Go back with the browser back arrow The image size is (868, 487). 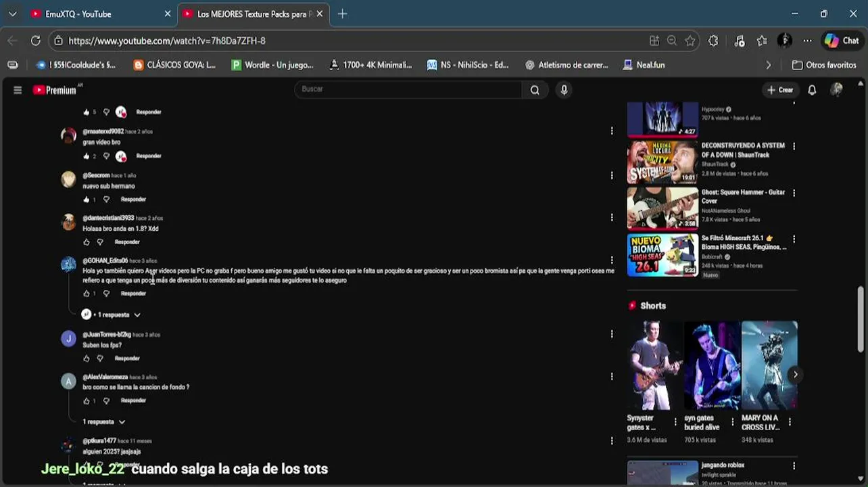point(13,41)
